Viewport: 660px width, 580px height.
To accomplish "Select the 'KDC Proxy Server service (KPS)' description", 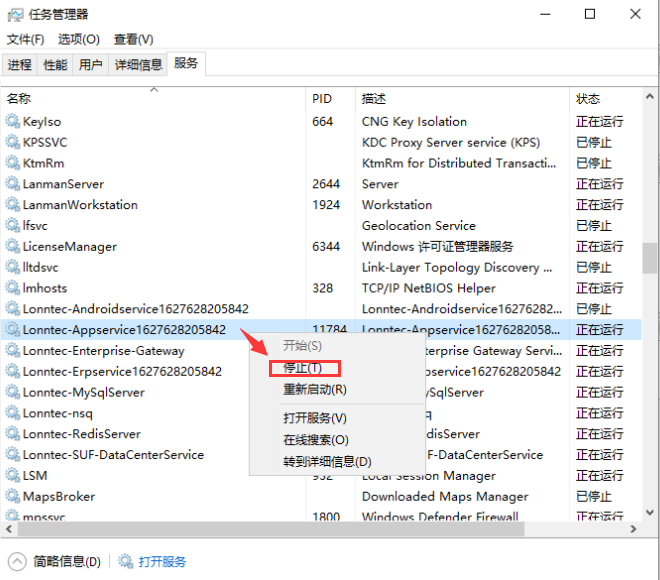I will tap(451, 142).
